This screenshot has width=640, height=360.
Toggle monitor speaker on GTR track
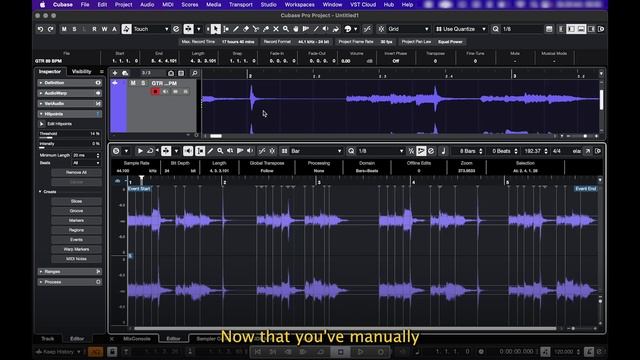pos(165,92)
